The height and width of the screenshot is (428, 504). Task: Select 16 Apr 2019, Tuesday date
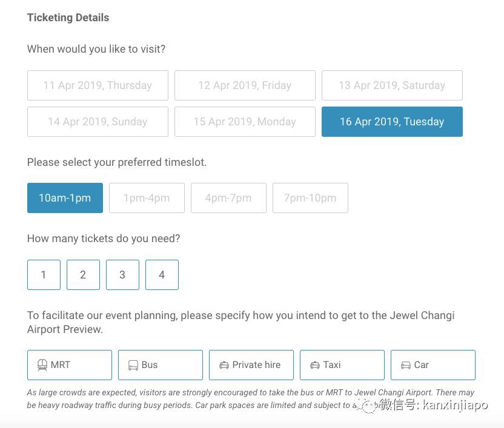point(392,122)
